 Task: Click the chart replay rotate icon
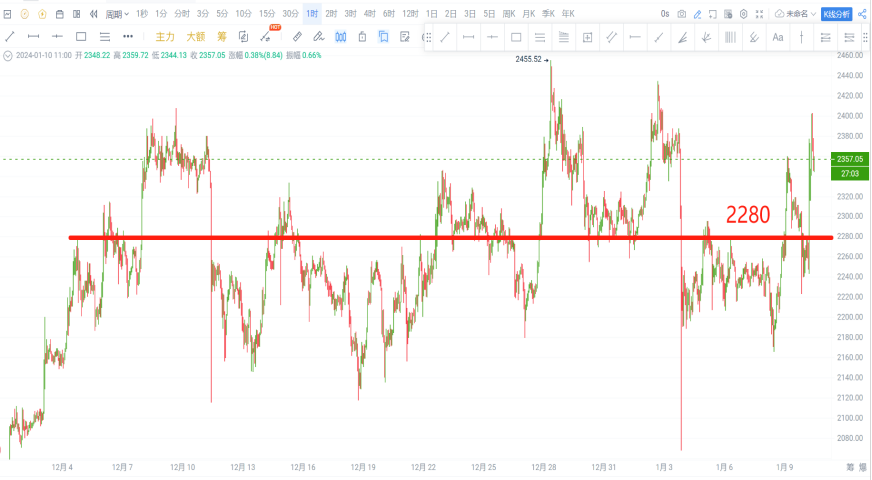click(243, 37)
